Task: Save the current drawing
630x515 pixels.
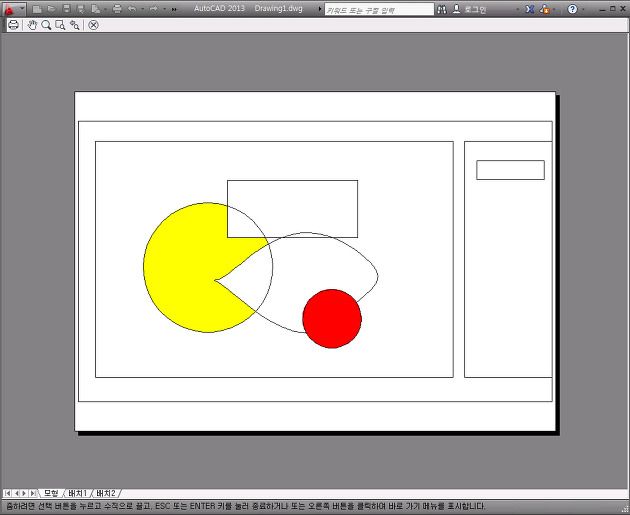Action: point(67,8)
